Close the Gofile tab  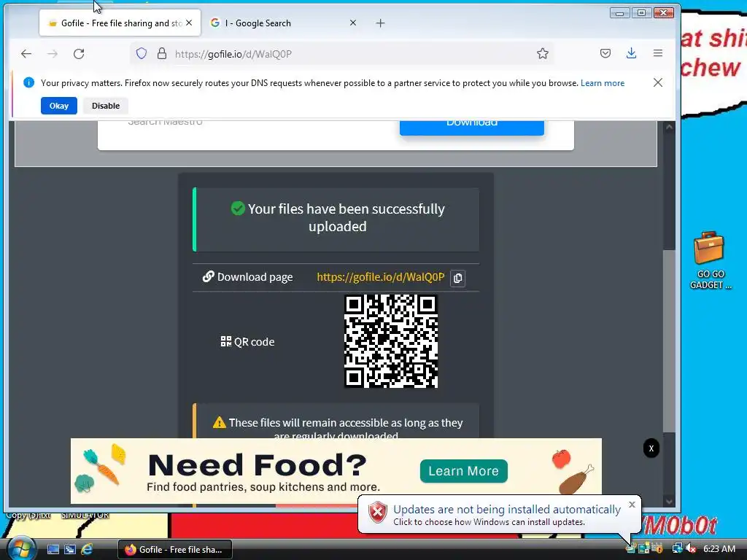pos(189,23)
